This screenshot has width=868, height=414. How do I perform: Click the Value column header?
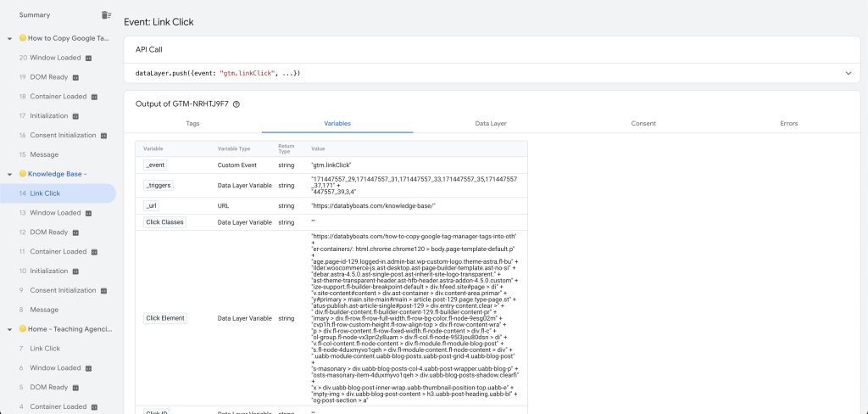[318, 149]
